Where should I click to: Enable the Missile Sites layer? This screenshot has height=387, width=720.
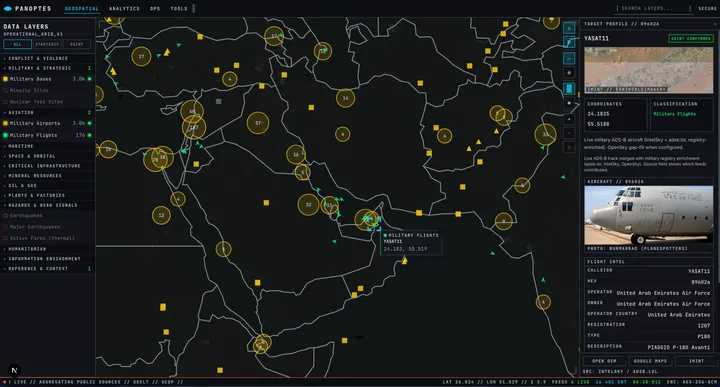(x=6, y=90)
